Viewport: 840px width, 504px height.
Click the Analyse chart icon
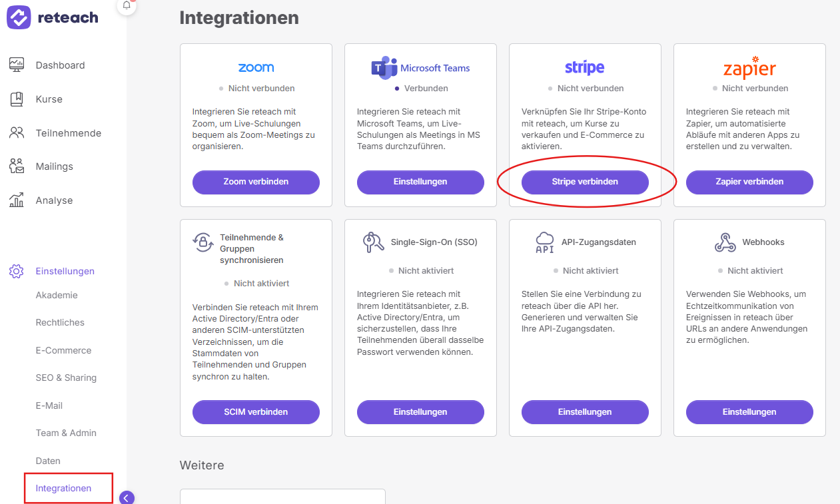[x=17, y=200]
